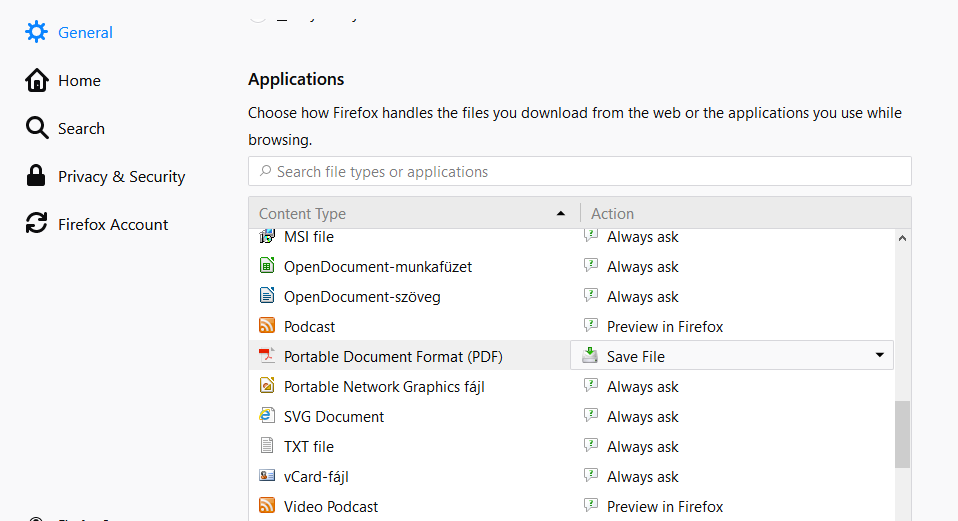Open the Firefox Account category
Viewport: 958px width, 521px height.
tap(97, 224)
